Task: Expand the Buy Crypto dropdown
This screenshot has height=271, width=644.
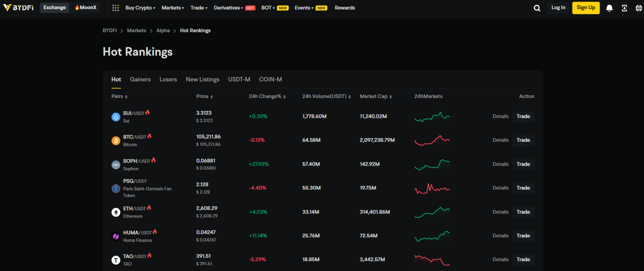Action: tap(140, 8)
